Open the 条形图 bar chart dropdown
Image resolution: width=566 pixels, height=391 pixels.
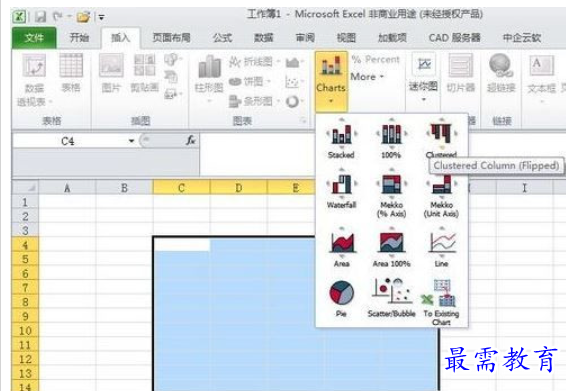point(254,101)
